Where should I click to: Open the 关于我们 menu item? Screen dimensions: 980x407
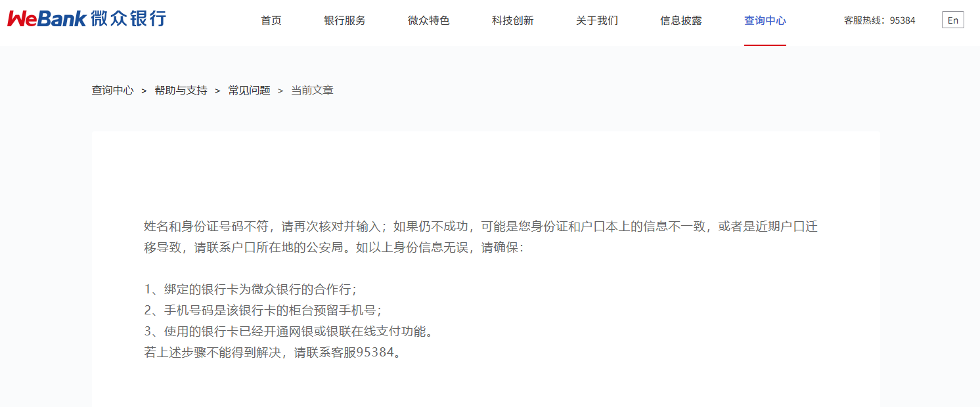pyautogui.click(x=597, y=20)
